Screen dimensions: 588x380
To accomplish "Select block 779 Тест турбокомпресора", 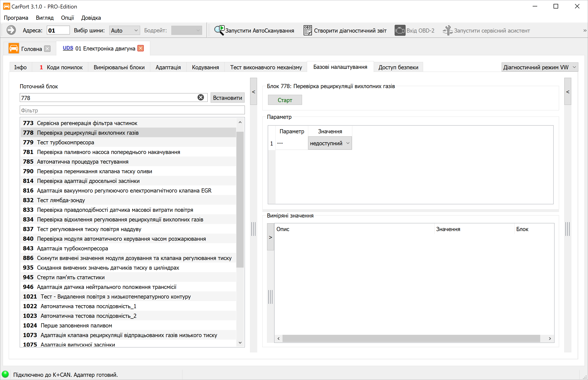I will 128,142.
